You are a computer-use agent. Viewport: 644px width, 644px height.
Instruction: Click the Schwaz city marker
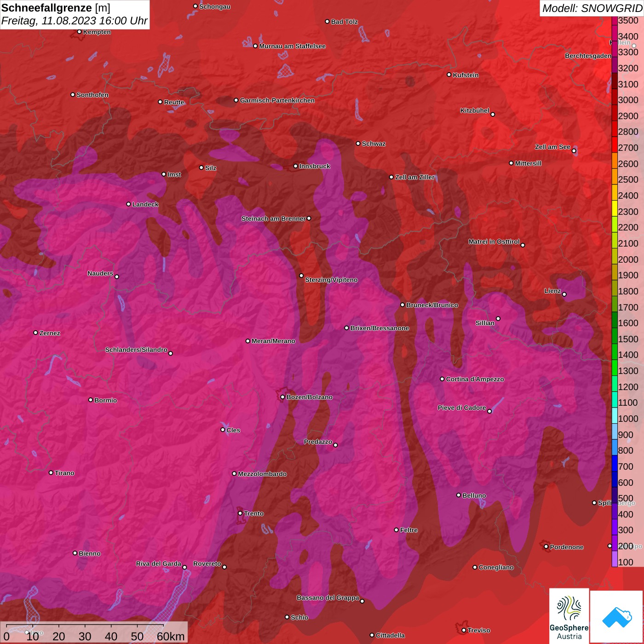click(x=358, y=143)
